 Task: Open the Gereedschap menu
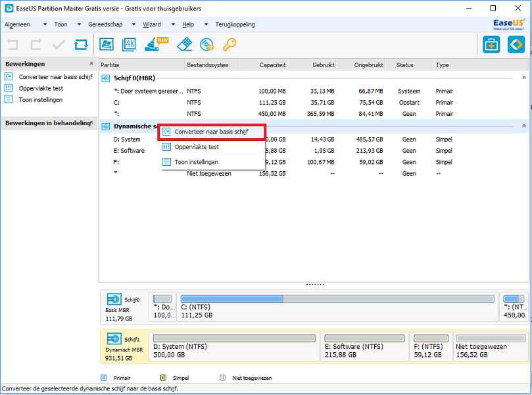105,24
